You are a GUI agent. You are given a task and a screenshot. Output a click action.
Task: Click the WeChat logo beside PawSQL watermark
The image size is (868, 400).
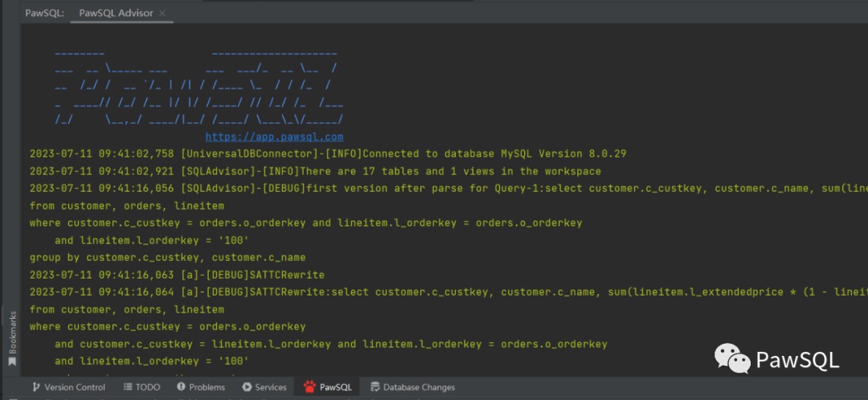tap(733, 357)
